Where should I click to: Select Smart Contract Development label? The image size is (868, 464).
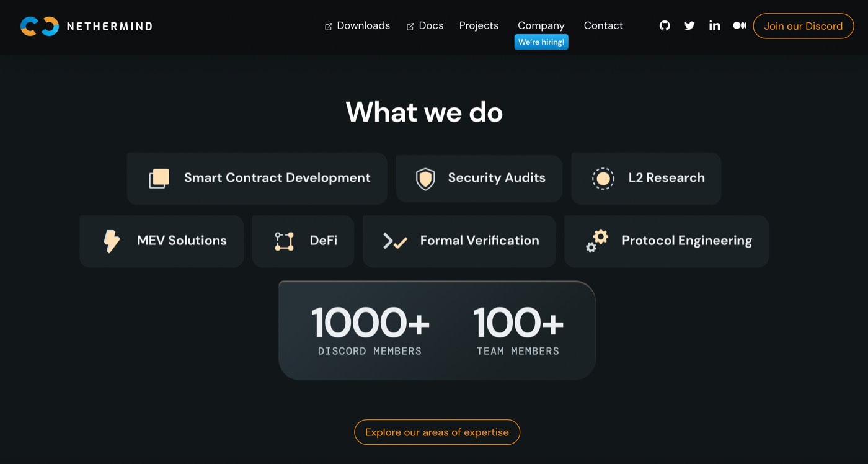277,178
